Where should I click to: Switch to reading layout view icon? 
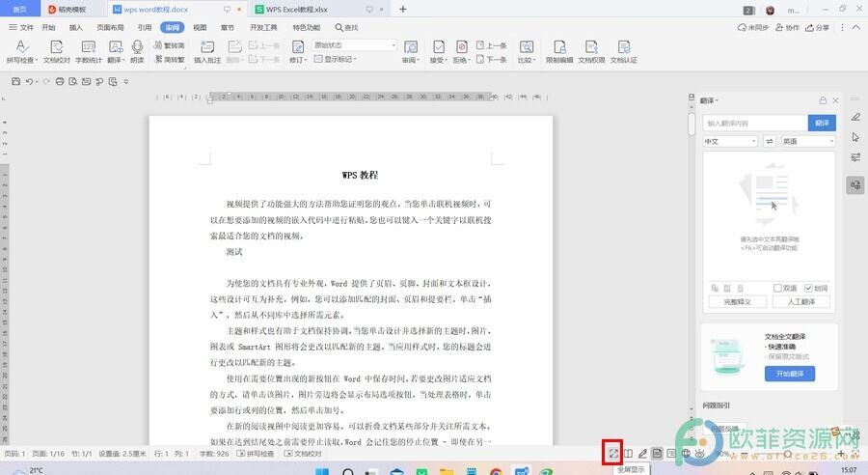tap(628, 454)
